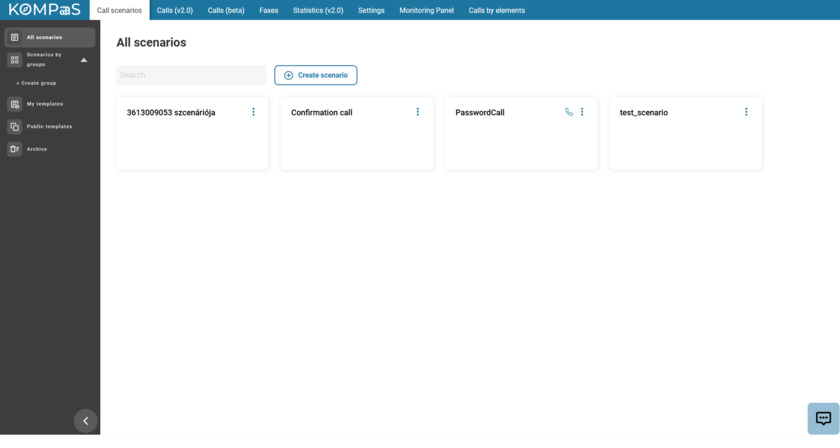Click the phone icon on PasswordCall card
840x448 pixels.
569,112
